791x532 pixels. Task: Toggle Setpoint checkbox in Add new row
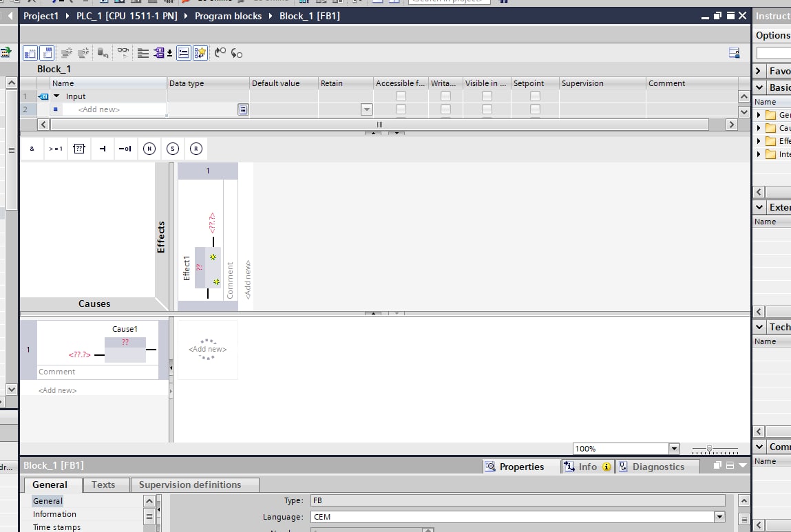point(535,109)
